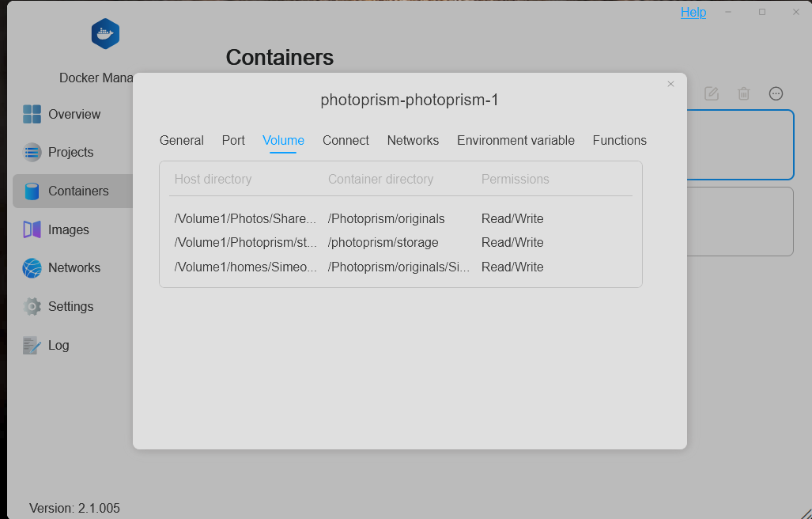Image resolution: width=812 pixels, height=519 pixels.
Task: Open the Log notepad icon
Action: (x=31, y=346)
